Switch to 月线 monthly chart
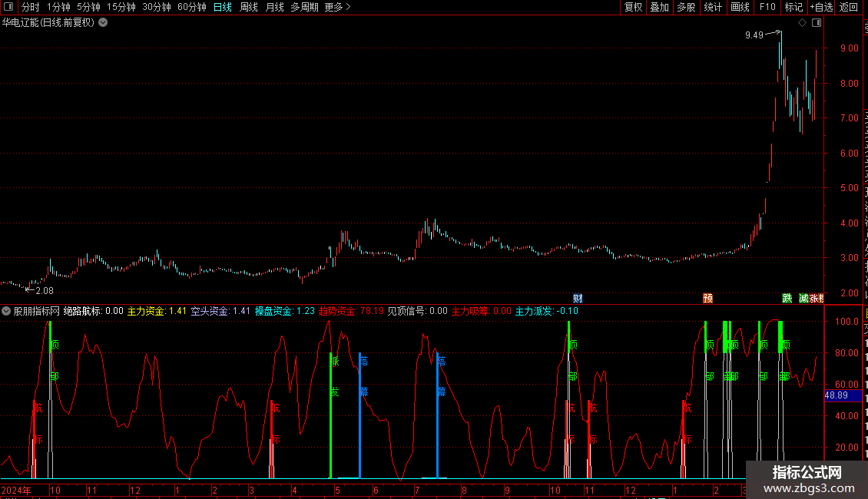This screenshot has height=499, width=868. 274,7
